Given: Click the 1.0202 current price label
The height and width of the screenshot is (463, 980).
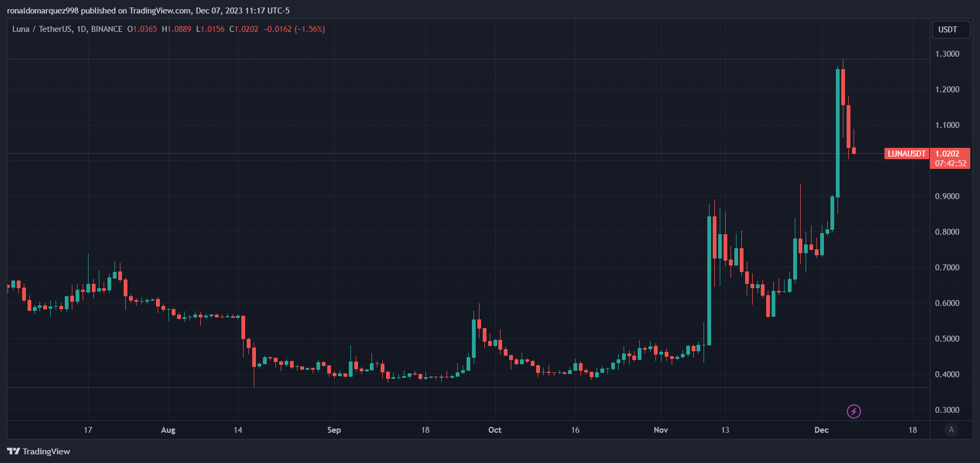Looking at the screenshot, I should tap(948, 154).
